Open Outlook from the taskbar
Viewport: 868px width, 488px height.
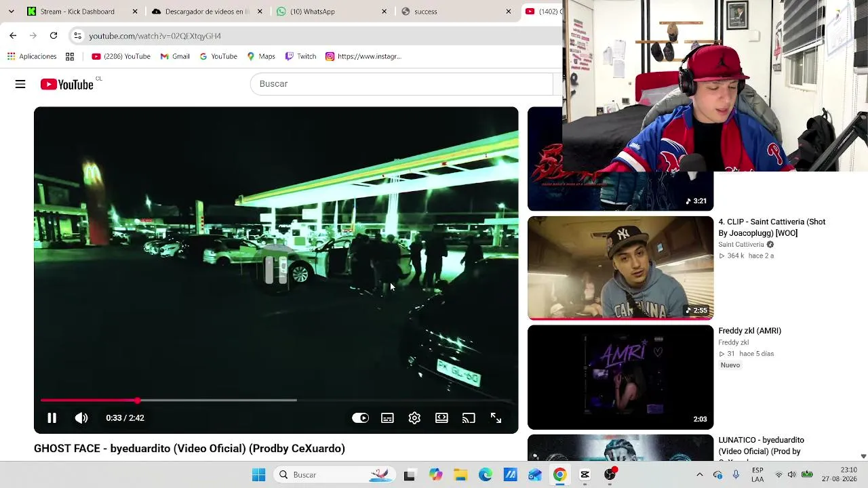pos(535,474)
